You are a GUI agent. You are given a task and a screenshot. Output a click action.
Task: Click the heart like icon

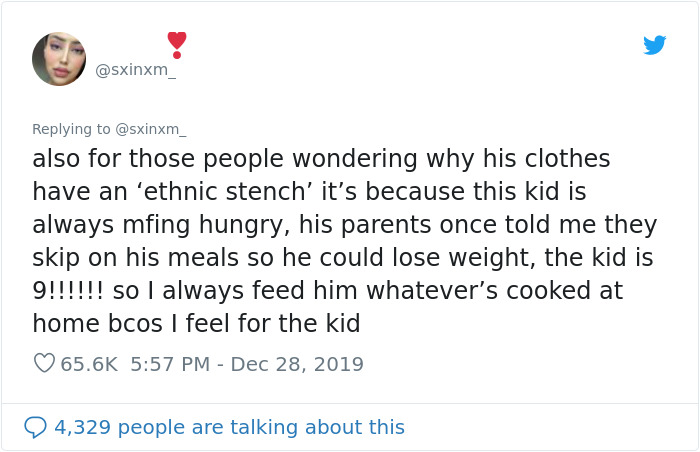pyautogui.click(x=44, y=364)
